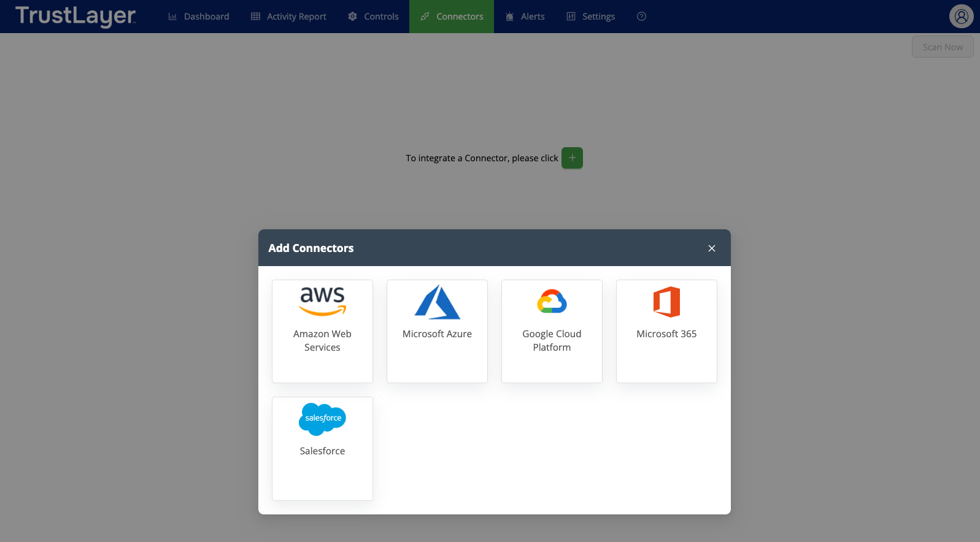
Task: Go to Activity Report page
Action: [x=288, y=17]
